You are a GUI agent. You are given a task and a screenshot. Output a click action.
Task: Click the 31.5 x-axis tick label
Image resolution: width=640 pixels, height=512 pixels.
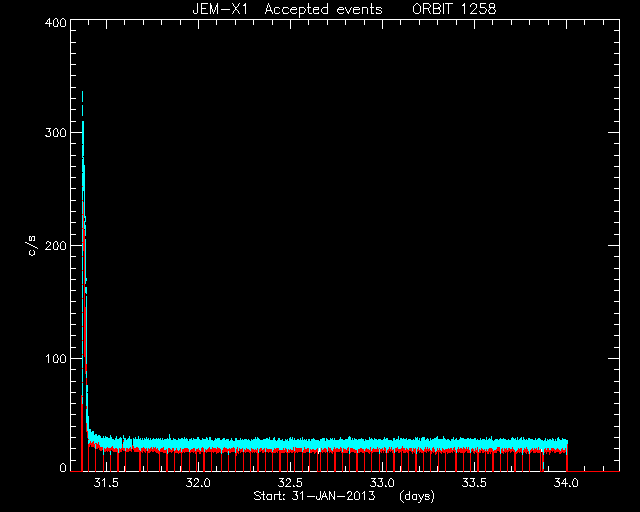106,483
